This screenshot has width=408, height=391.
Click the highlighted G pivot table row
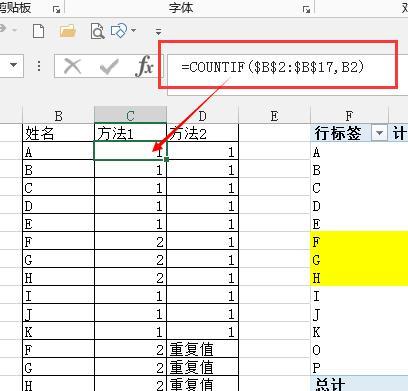pyautogui.click(x=359, y=259)
